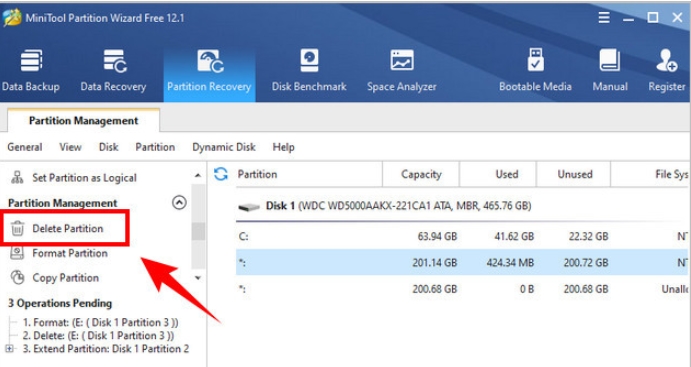Open the Dynamic Disk menu
The height and width of the screenshot is (367, 691).
(224, 147)
